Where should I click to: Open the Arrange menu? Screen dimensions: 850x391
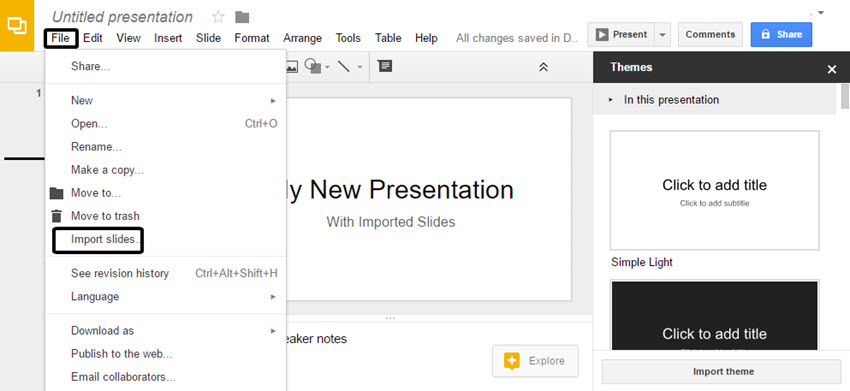click(302, 39)
